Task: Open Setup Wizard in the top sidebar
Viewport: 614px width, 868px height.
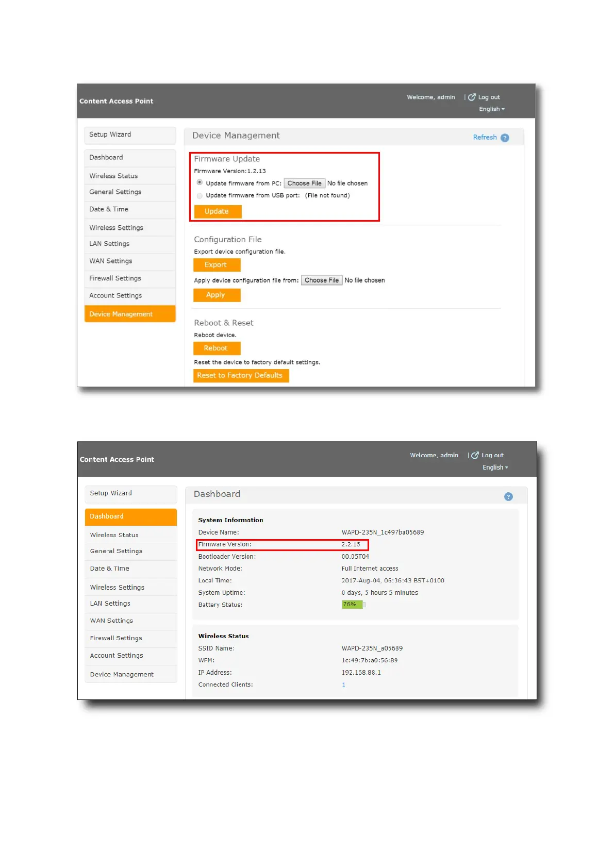Action: (x=130, y=135)
